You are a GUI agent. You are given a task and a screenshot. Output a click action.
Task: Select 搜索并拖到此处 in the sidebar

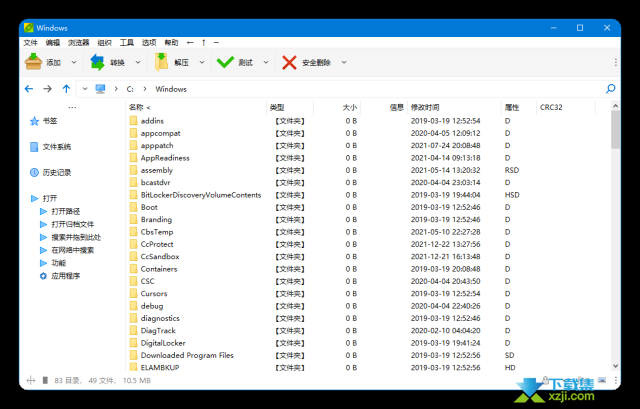click(x=76, y=237)
